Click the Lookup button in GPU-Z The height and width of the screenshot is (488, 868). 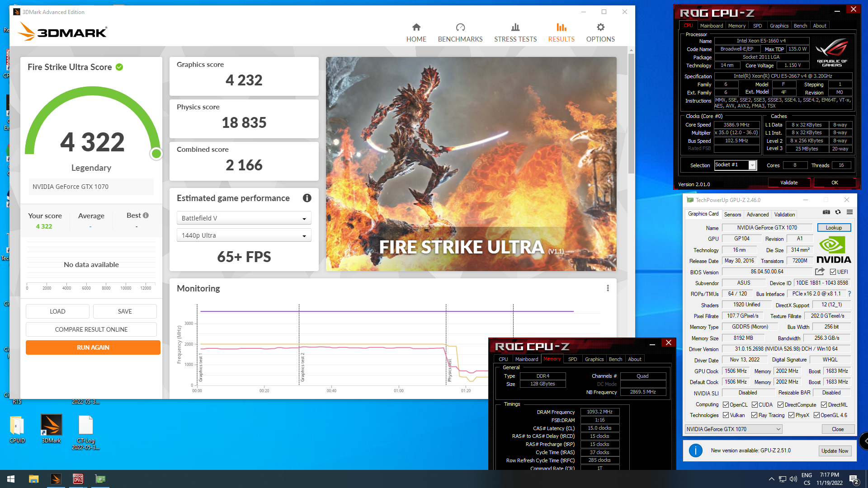[834, 228]
